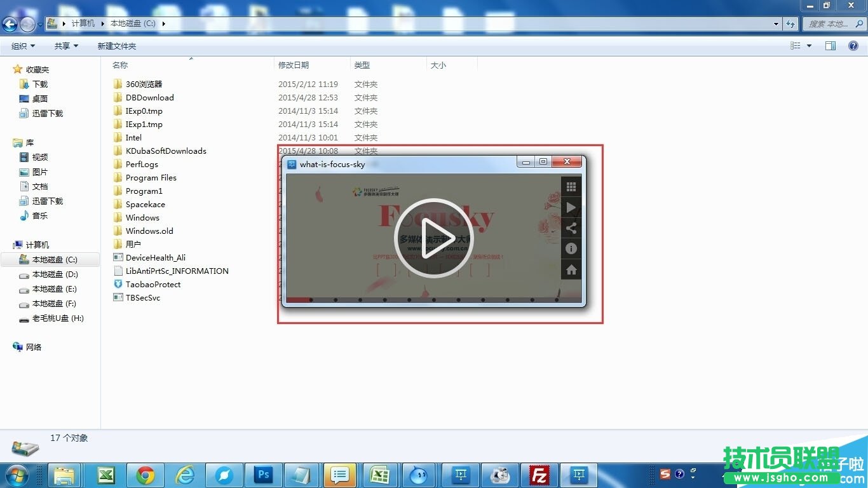Click the sidebar Play icon in the player

[x=571, y=207]
